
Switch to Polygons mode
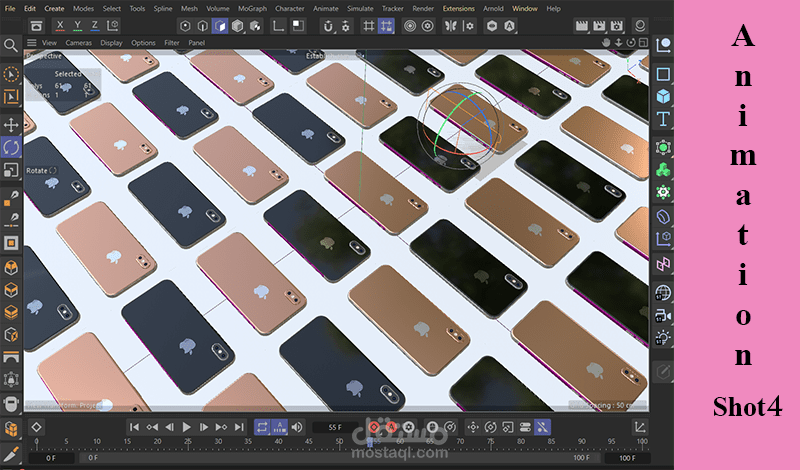tap(220, 26)
